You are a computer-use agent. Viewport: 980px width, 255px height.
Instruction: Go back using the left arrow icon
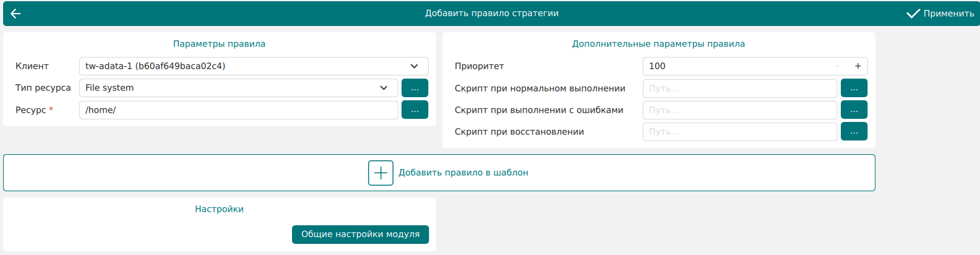[x=15, y=14]
